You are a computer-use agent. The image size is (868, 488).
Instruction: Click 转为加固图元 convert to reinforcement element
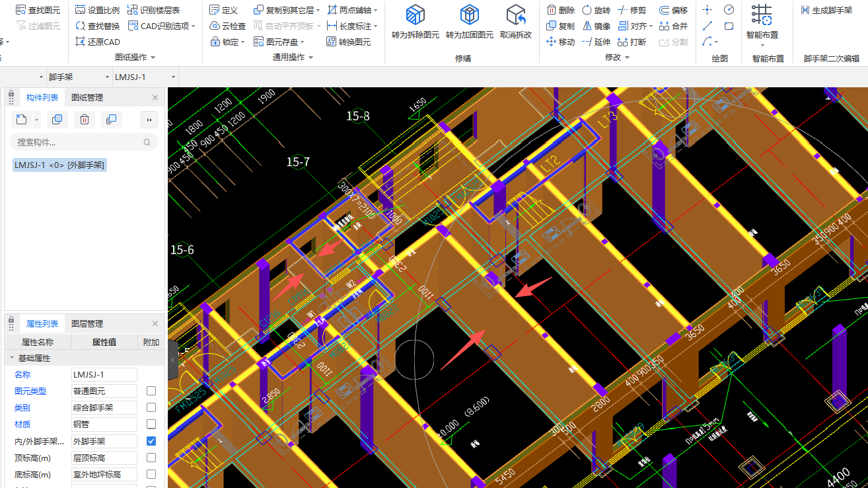click(469, 22)
